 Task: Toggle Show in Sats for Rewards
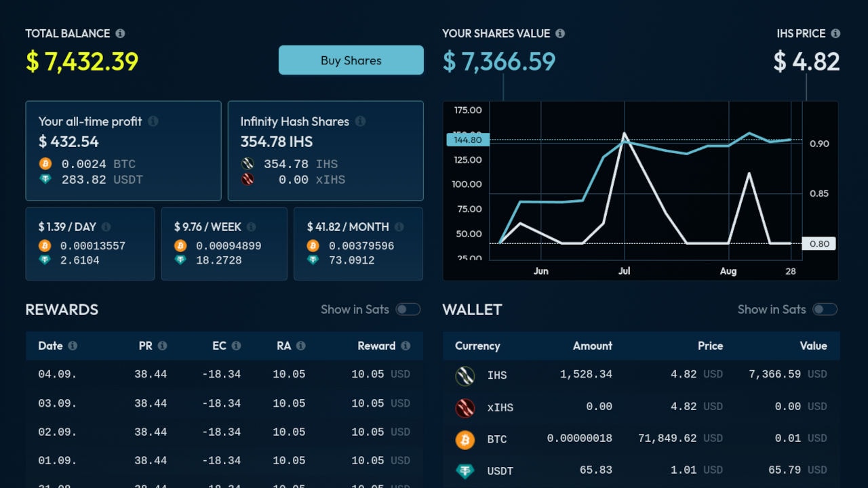click(x=408, y=310)
